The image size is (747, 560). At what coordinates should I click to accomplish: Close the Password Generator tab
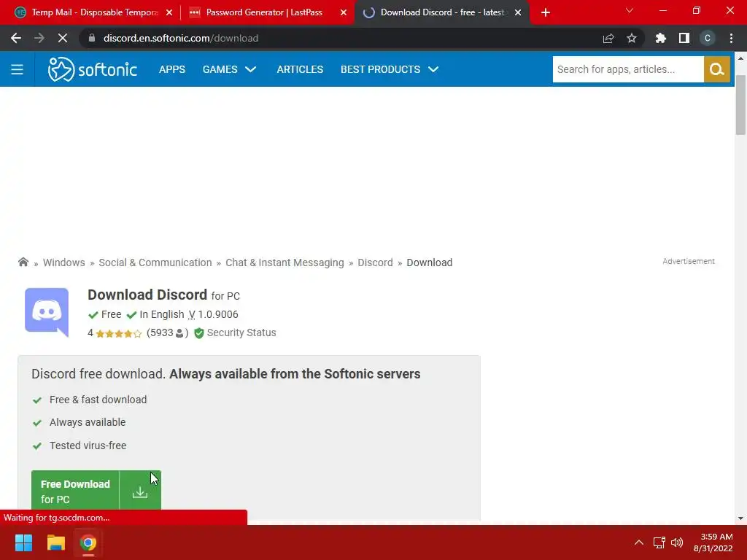344,12
